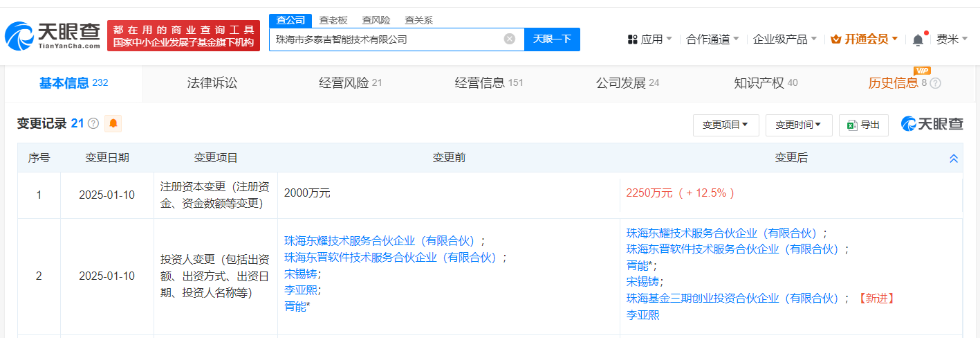980x338 pixels.
Task: Select the 查老板 search tab
Action: pyautogui.click(x=333, y=20)
